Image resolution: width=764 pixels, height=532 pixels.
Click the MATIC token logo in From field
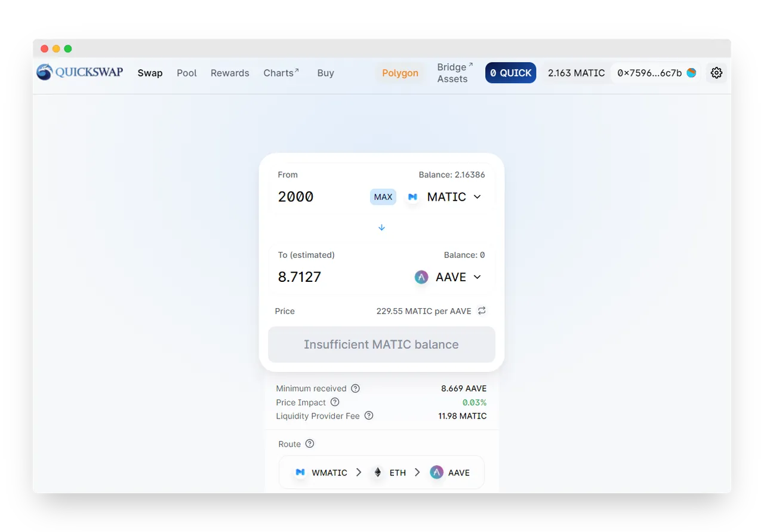pyautogui.click(x=412, y=196)
